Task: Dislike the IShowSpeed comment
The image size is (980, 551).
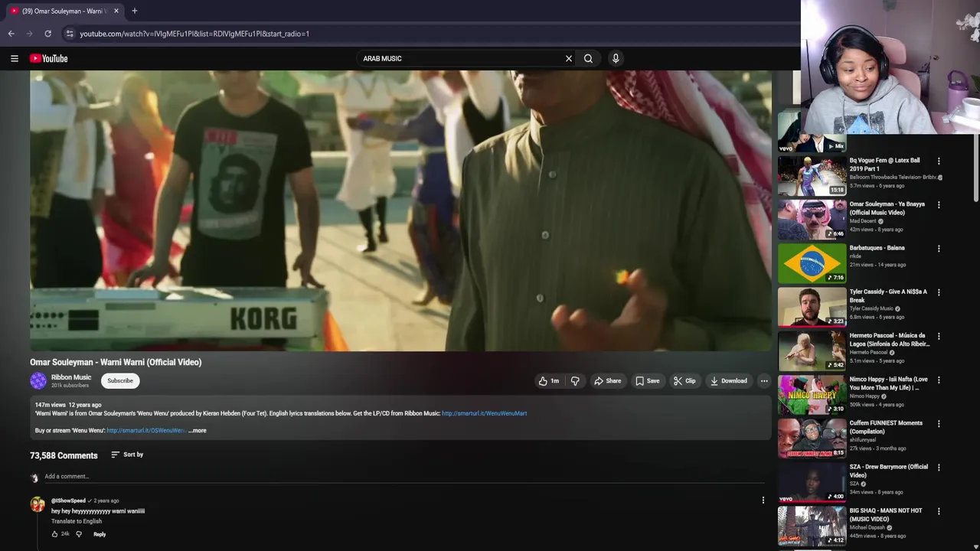Action: (x=78, y=534)
